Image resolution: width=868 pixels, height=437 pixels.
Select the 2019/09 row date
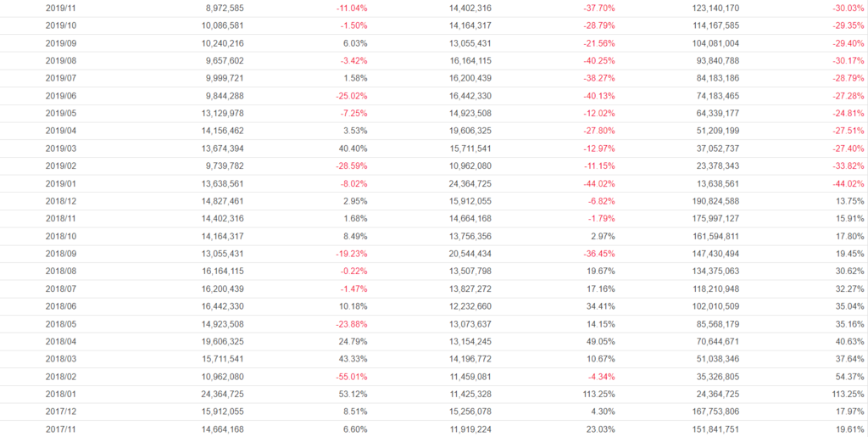(60, 43)
